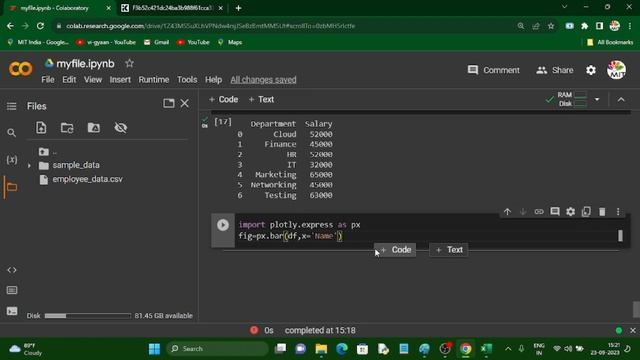
Task: Open the View menu
Action: click(93, 80)
